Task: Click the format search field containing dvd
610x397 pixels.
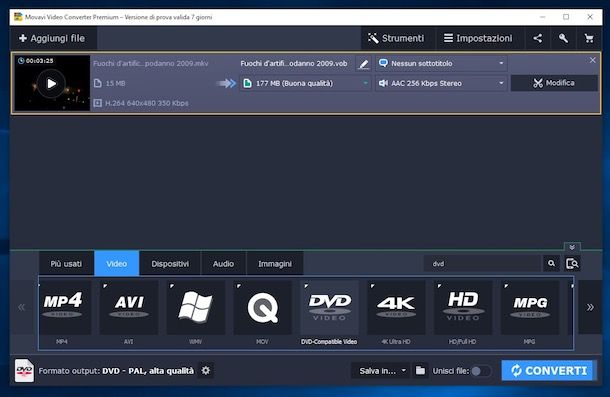Action: (482, 264)
